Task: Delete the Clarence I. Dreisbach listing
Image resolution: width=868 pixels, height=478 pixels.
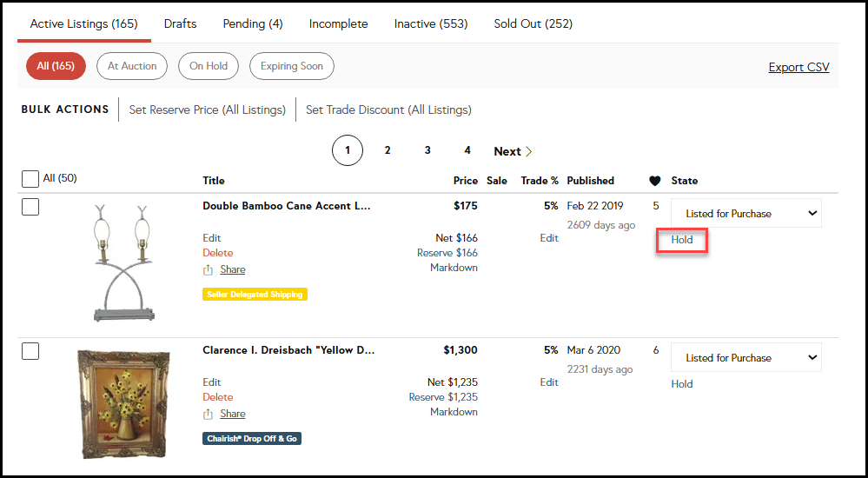Action: pos(217,397)
